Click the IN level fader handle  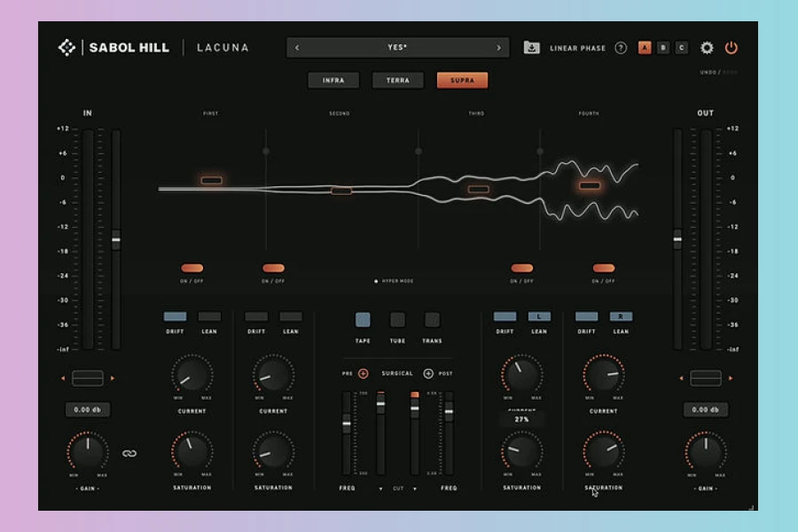click(x=116, y=239)
